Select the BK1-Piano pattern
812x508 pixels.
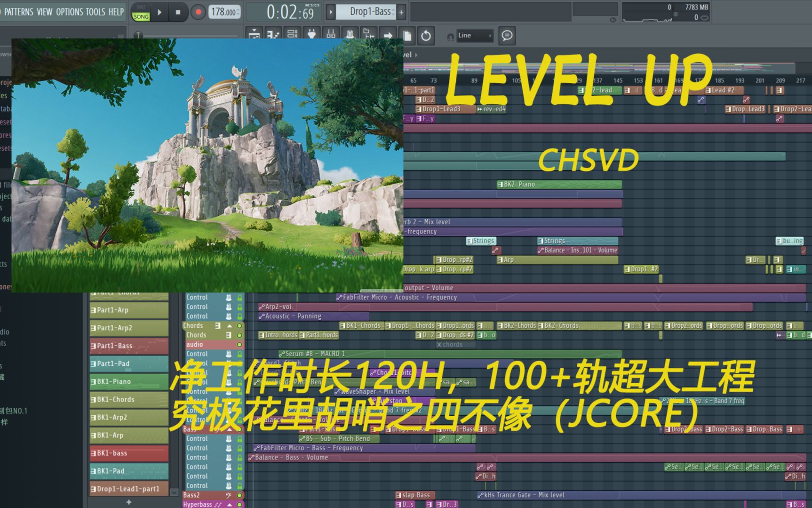(129, 381)
